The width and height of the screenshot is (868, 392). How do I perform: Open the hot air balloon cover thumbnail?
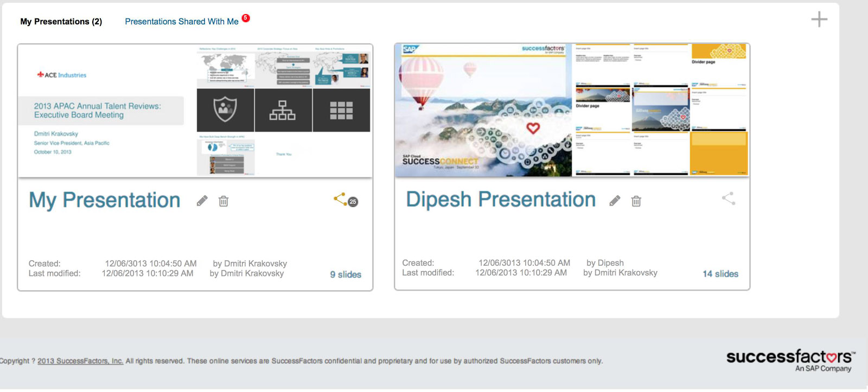click(x=483, y=111)
